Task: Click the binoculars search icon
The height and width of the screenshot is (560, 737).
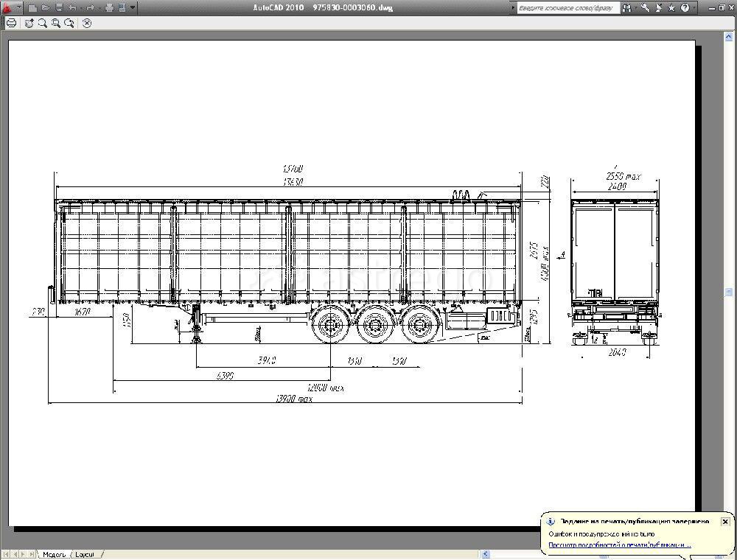Action: (626, 7)
